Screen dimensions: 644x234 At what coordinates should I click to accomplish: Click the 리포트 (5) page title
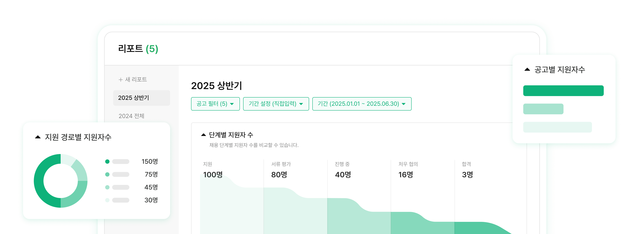(138, 49)
